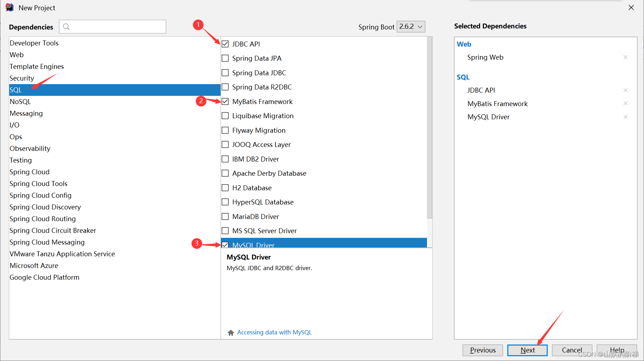Open the Ops category
Image resolution: width=644 pixels, height=361 pixels.
115,137
